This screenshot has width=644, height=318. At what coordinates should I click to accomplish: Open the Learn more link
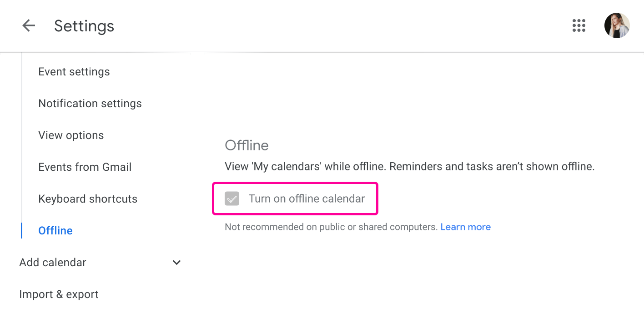click(465, 227)
